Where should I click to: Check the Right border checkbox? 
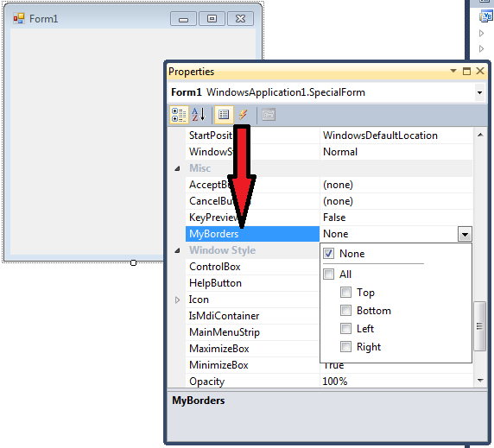[345, 347]
